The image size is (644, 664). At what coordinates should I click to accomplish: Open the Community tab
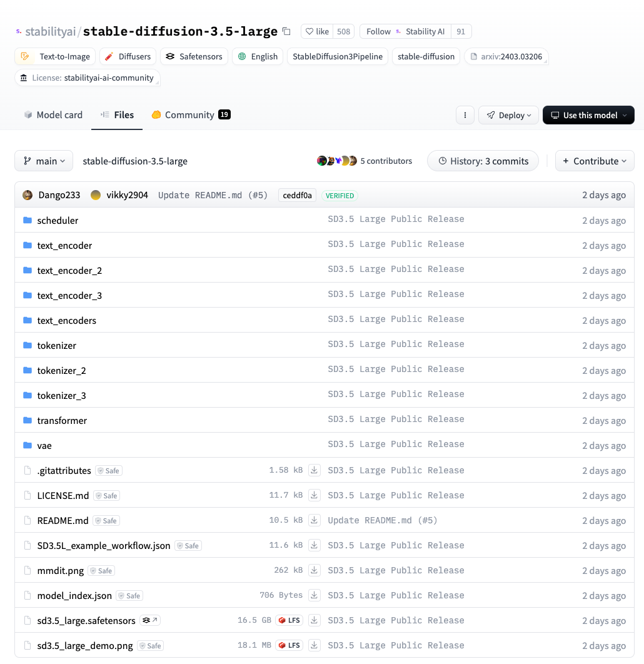[191, 115]
